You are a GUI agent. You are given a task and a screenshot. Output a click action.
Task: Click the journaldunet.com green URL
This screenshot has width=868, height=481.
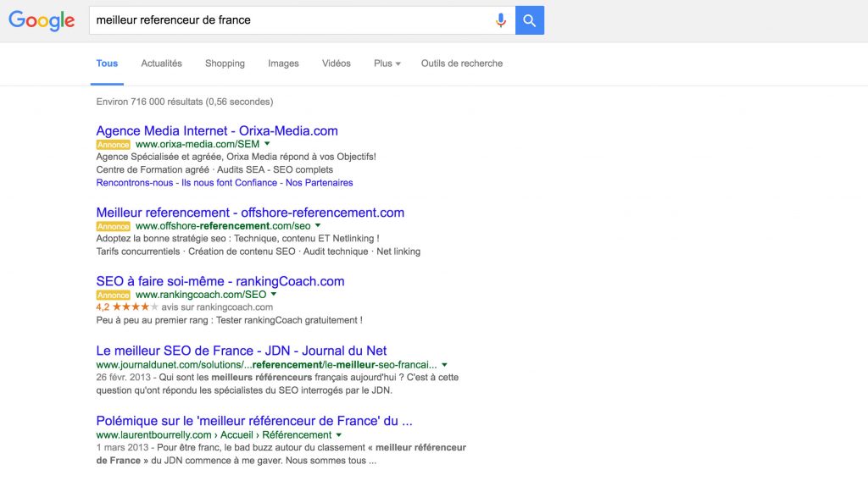266,365
